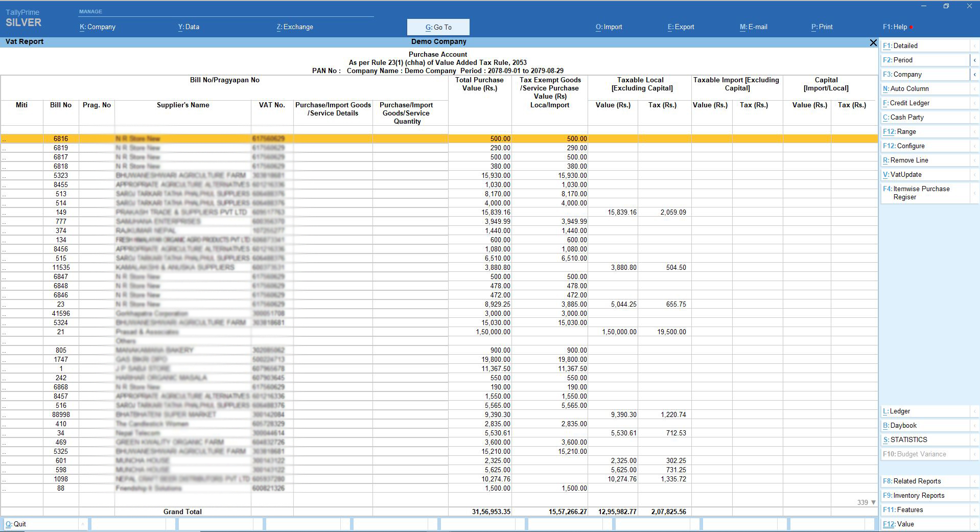Expand the caret next to Q: Quit
Screen dimensions: 980x532
pyautogui.click(x=83, y=524)
